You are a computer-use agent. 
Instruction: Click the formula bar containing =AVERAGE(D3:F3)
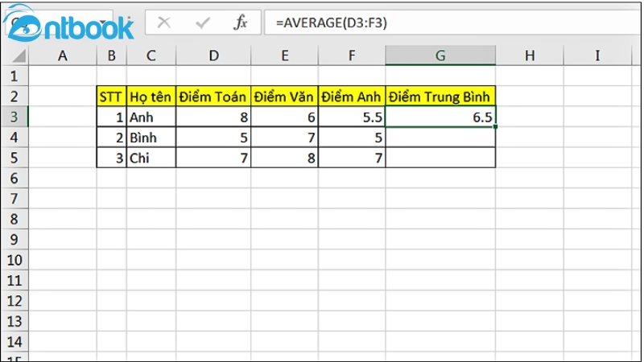coord(452,23)
